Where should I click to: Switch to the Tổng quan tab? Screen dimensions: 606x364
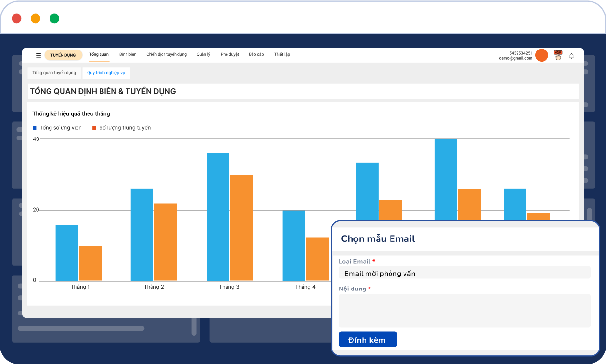[99, 55]
